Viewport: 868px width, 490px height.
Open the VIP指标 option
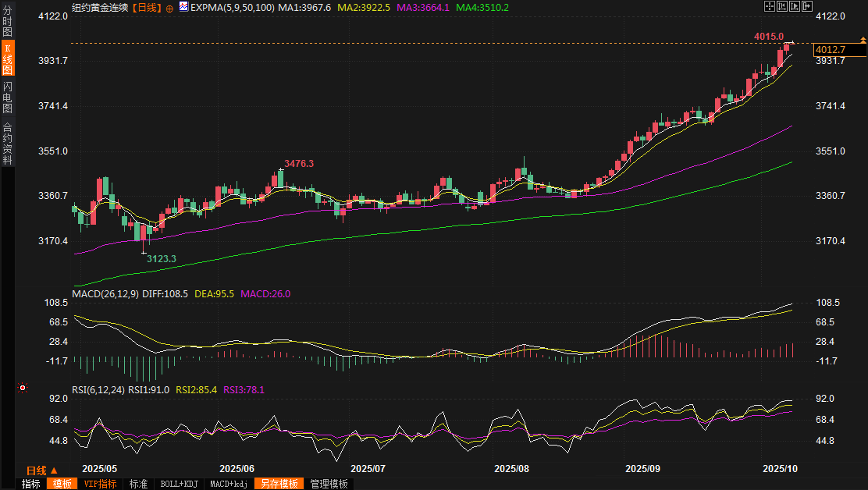[100, 484]
